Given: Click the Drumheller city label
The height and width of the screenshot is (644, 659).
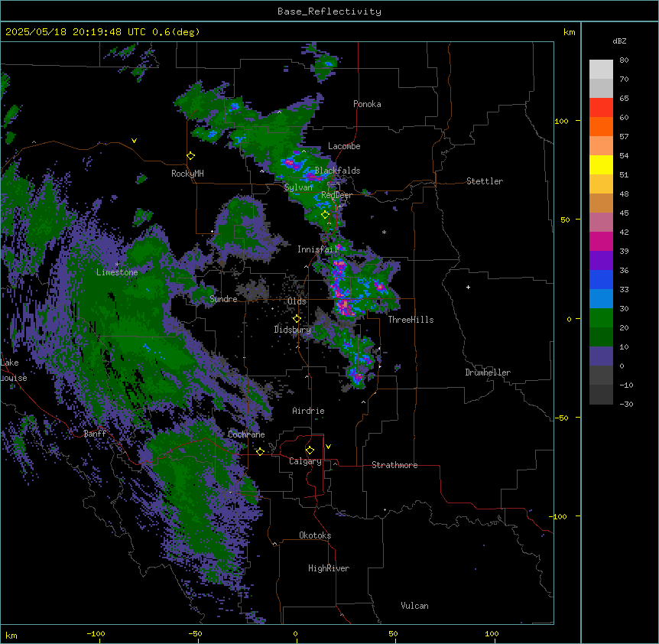Looking at the screenshot, I should pyautogui.click(x=488, y=372).
